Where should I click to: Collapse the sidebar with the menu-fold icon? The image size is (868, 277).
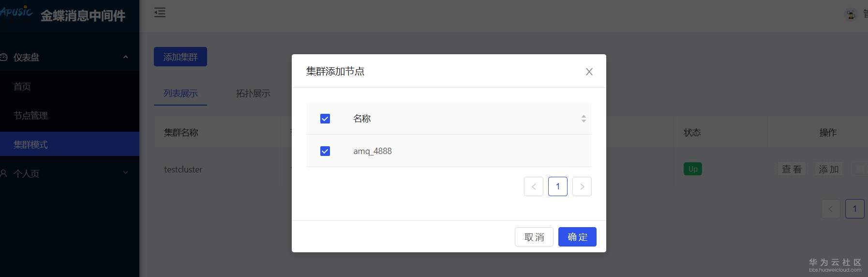(x=160, y=13)
